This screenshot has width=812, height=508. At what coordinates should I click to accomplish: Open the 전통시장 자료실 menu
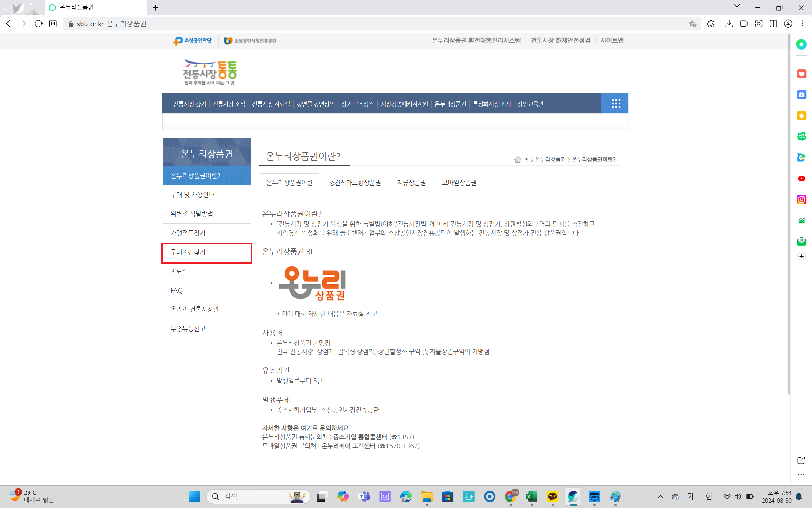point(271,104)
